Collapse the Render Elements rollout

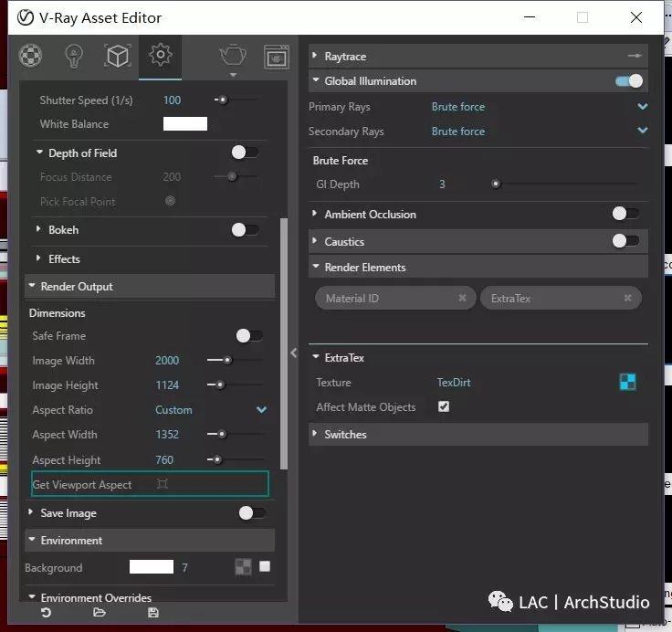[x=316, y=267]
